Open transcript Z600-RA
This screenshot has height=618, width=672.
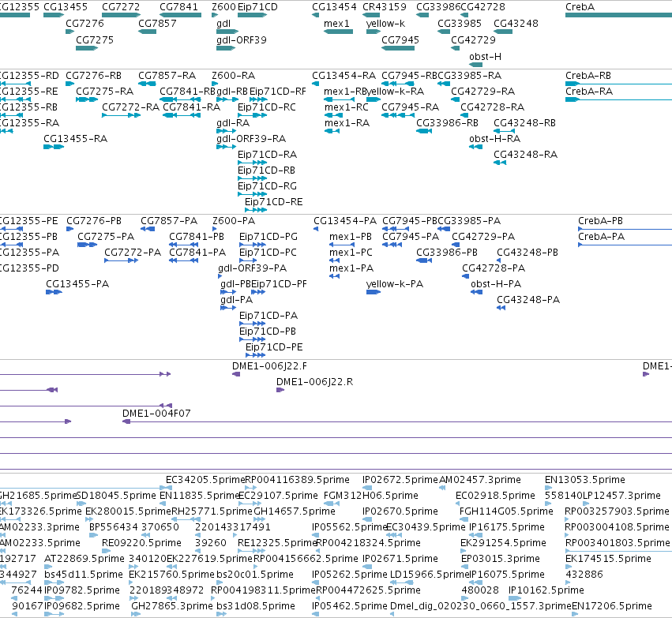point(234,76)
